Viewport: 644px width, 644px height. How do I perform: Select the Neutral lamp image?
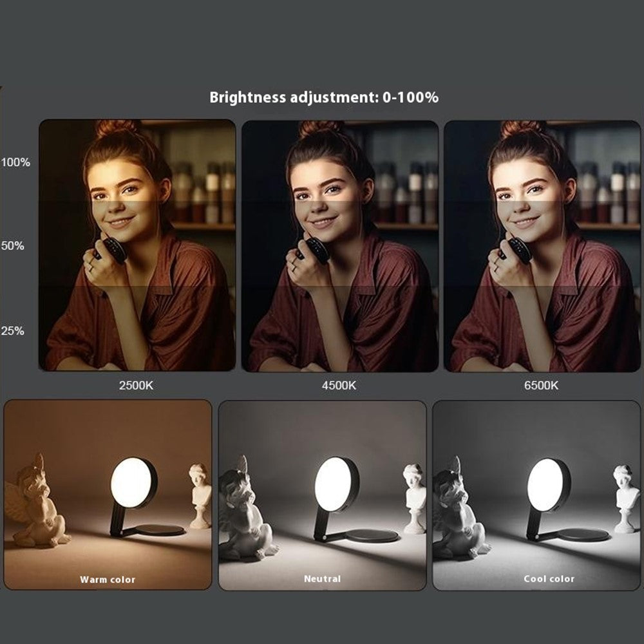click(323, 495)
